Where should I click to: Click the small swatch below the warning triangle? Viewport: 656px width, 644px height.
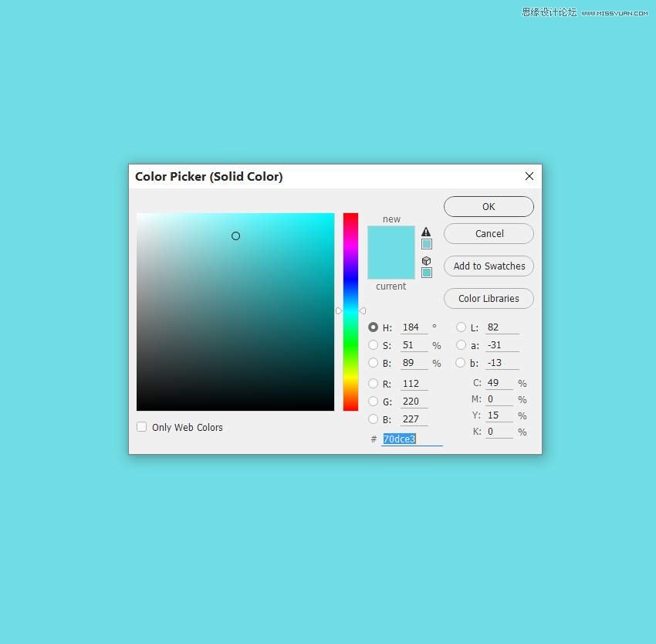click(426, 244)
